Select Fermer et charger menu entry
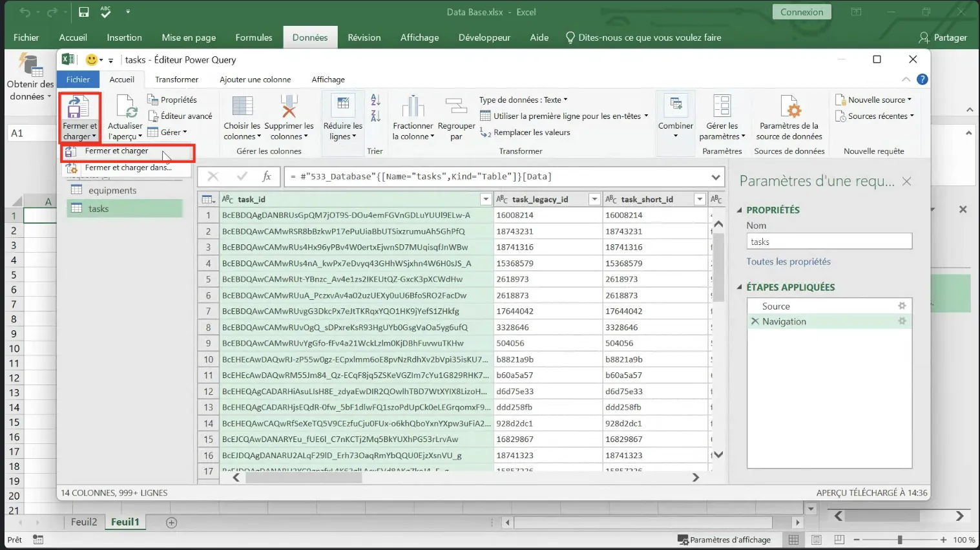Image resolution: width=980 pixels, height=550 pixels. point(128,151)
